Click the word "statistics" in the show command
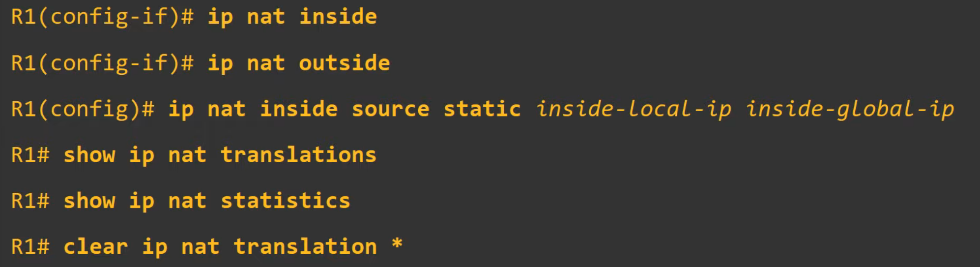The image size is (980, 267). [285, 201]
